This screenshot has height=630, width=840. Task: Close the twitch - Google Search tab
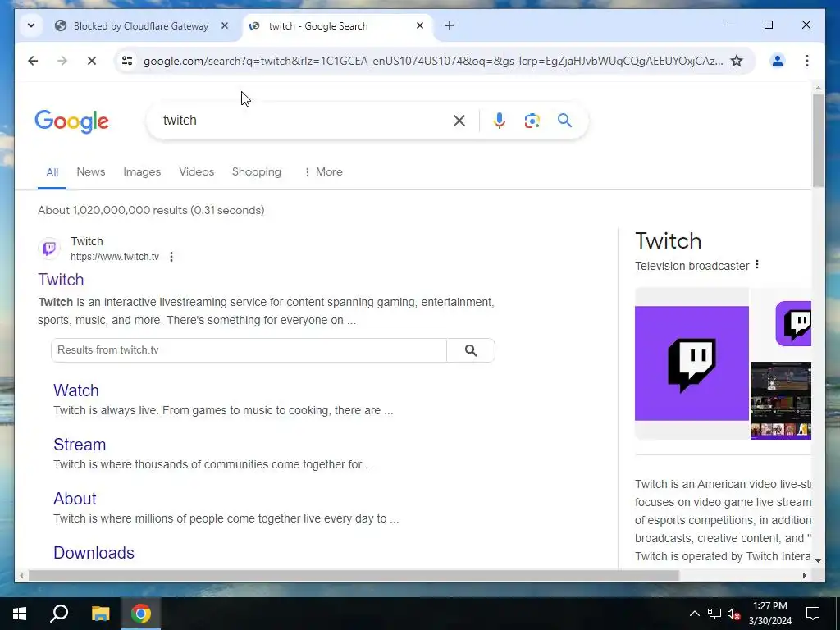(x=420, y=25)
